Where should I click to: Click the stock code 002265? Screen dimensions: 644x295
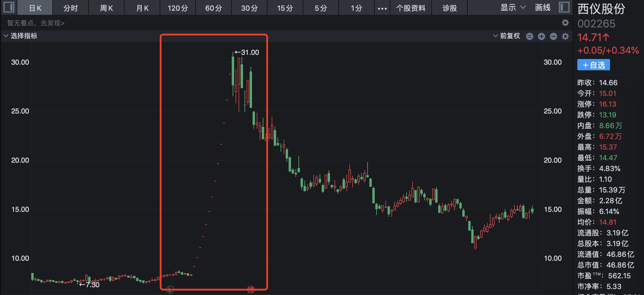(x=596, y=24)
